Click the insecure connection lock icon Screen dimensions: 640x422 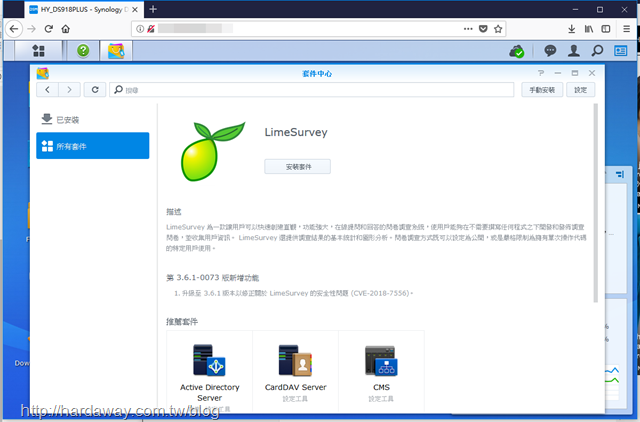point(151,29)
